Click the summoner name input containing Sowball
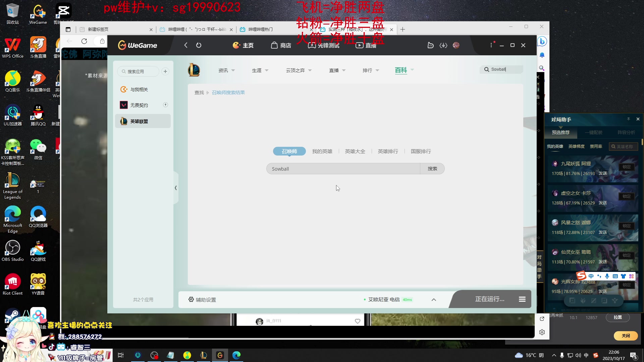The image size is (644, 362). [x=343, y=169]
